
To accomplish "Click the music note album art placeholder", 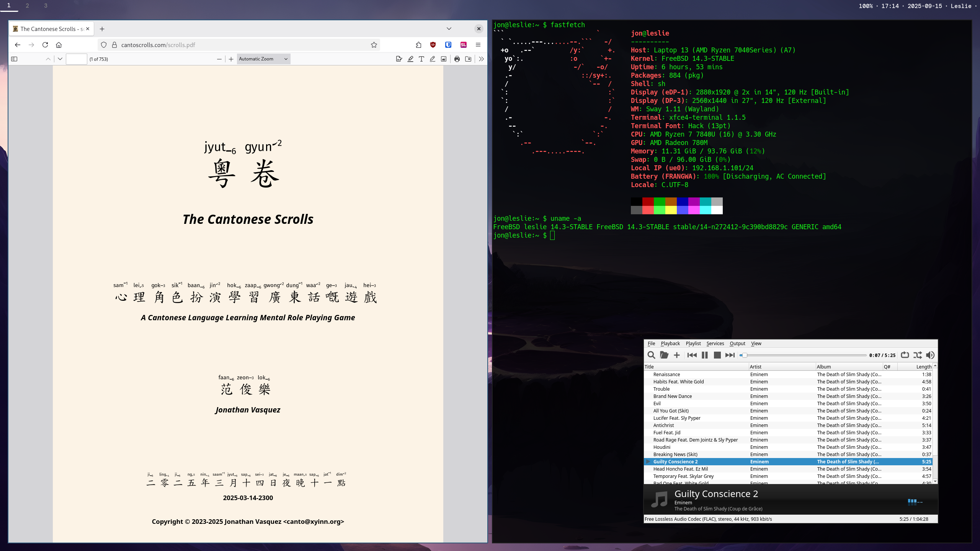I will (x=660, y=500).
